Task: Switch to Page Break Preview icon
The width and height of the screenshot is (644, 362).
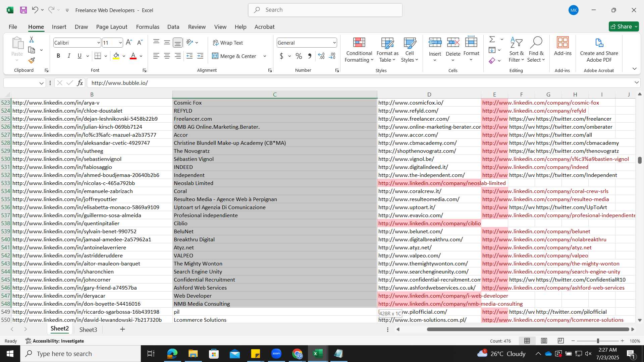Action: point(560,341)
